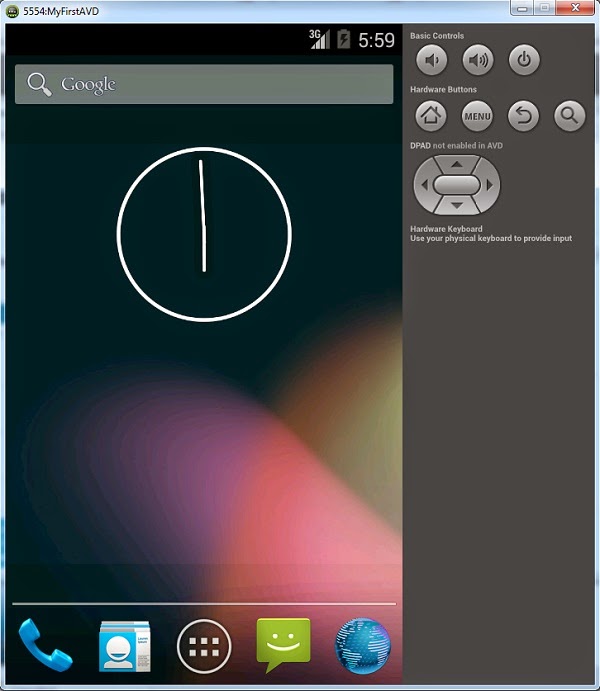Tap the battery charging icon

pyautogui.click(x=344, y=39)
